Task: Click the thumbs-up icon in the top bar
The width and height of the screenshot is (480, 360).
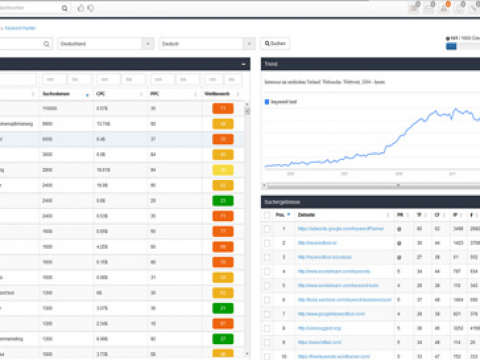Action: (81, 8)
